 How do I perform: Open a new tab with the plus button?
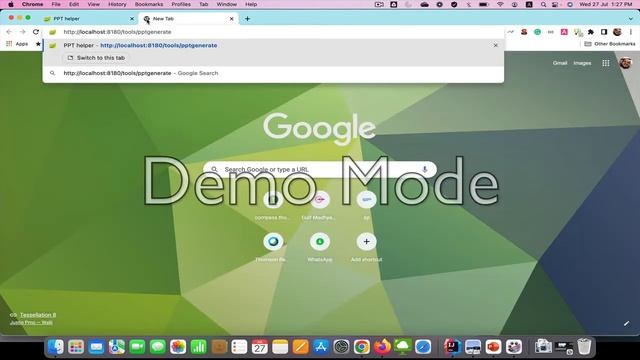point(247,19)
